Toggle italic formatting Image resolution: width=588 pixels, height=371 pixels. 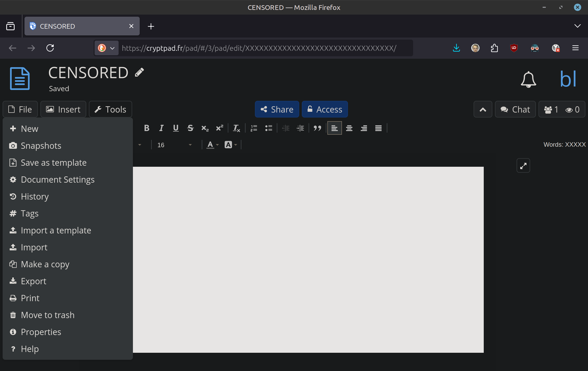tap(161, 128)
